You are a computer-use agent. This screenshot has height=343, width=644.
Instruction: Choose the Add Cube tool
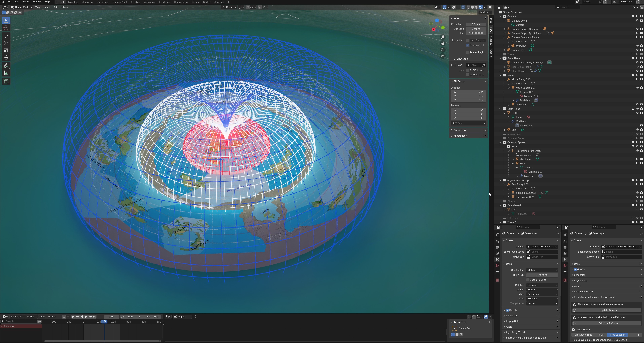click(6, 81)
